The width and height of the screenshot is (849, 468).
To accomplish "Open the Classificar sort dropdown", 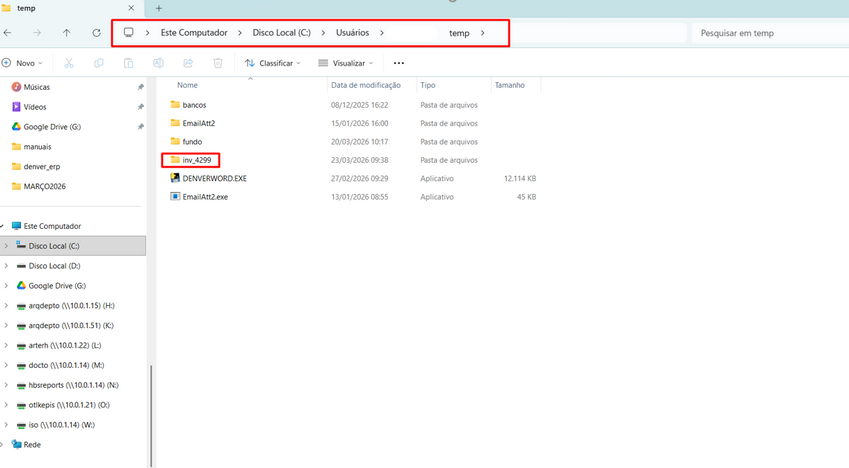I will (x=273, y=63).
